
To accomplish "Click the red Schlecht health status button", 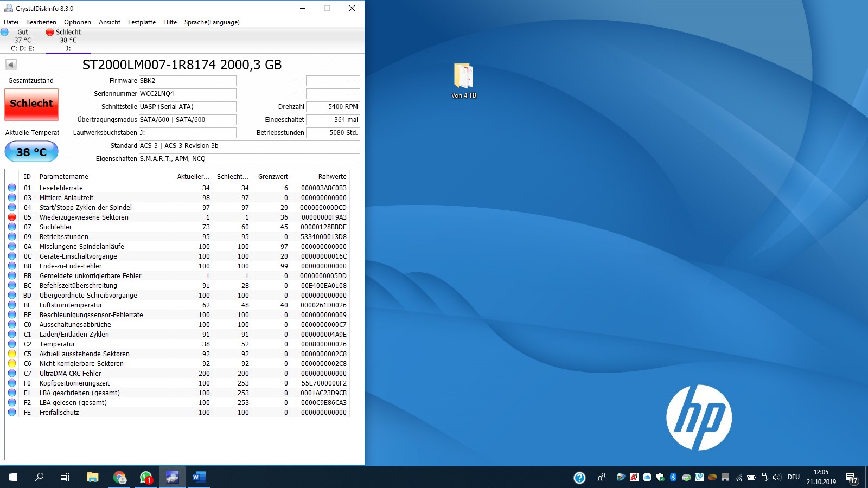I will click(x=31, y=104).
